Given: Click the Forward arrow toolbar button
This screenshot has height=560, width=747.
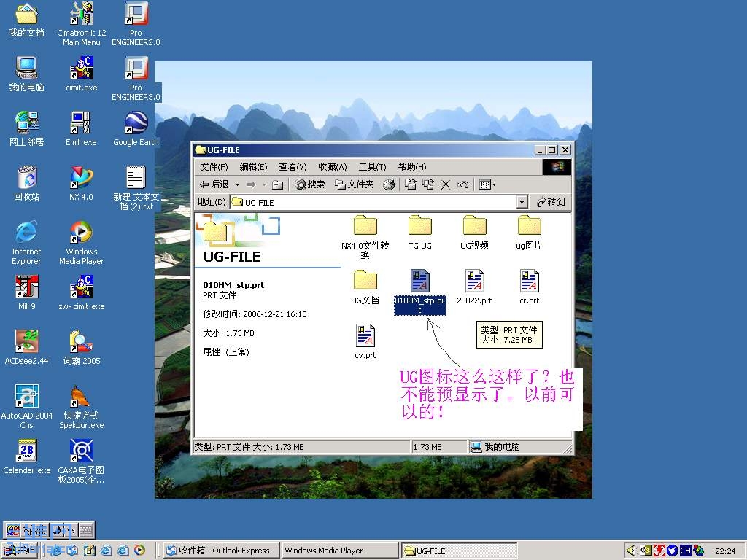Looking at the screenshot, I should coord(251,184).
